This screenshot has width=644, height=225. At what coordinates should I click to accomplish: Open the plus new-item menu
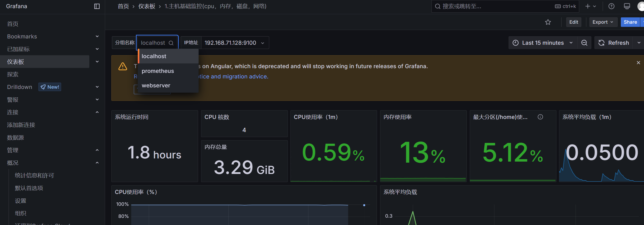coord(591,6)
